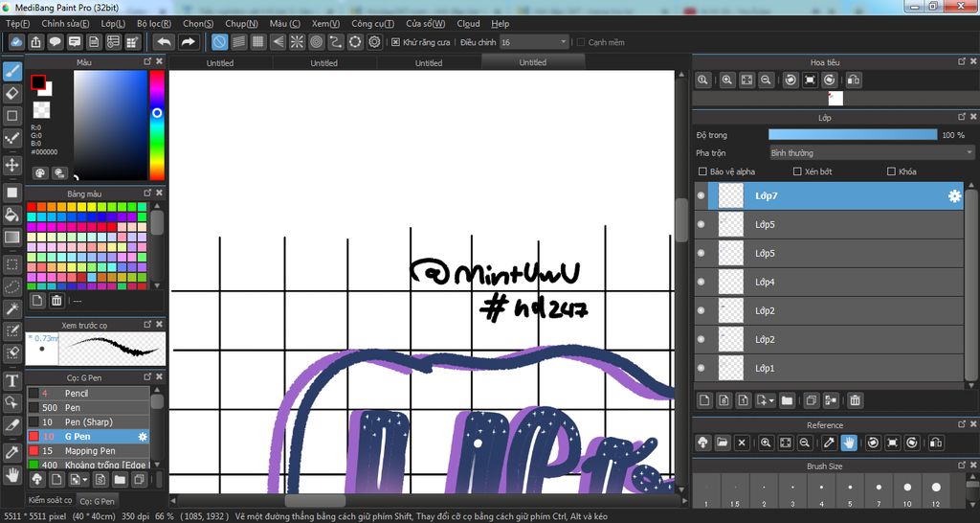Viewport: 980px width, 523px height.
Task: Open Pha trộn blend mode dropdown
Action: tap(871, 152)
